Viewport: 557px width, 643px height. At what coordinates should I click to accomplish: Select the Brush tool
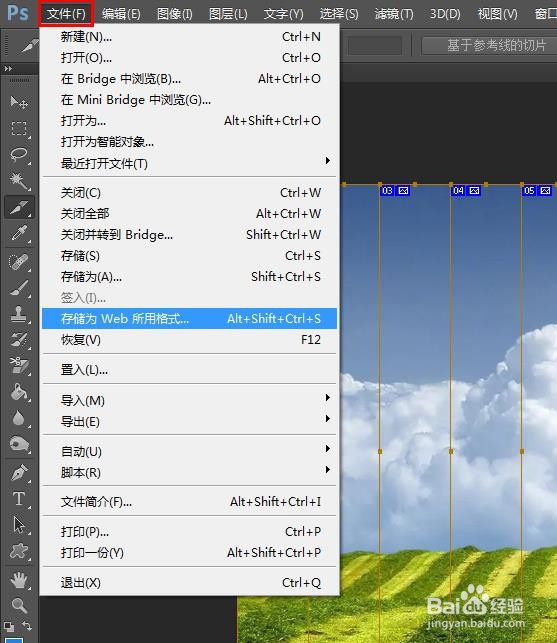pos(19,288)
